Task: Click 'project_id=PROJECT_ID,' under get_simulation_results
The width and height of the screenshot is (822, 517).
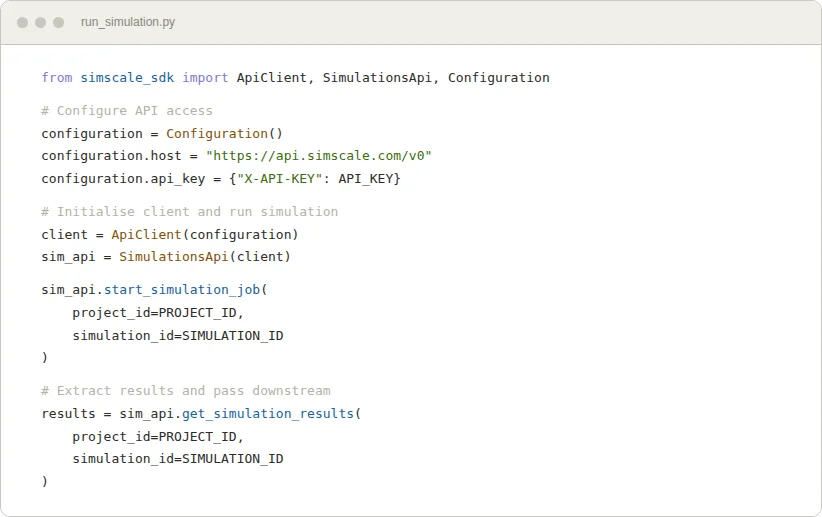Action: pyautogui.click(x=158, y=437)
